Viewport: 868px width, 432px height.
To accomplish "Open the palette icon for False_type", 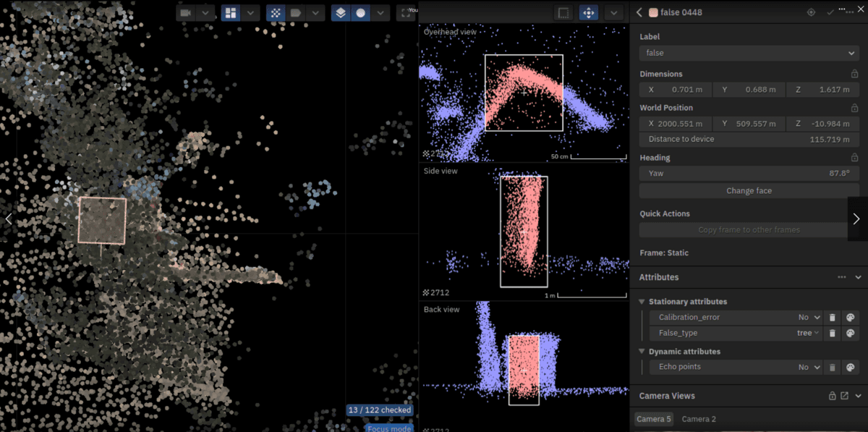I will coord(851,334).
